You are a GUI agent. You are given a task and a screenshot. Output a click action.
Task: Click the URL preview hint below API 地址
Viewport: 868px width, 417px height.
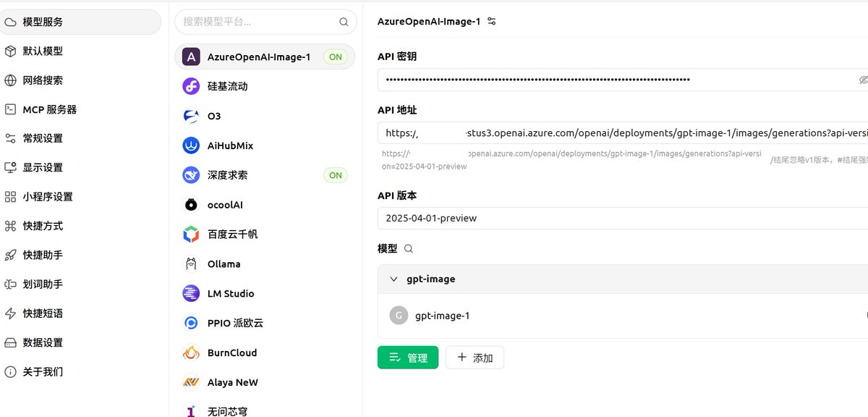click(x=571, y=159)
